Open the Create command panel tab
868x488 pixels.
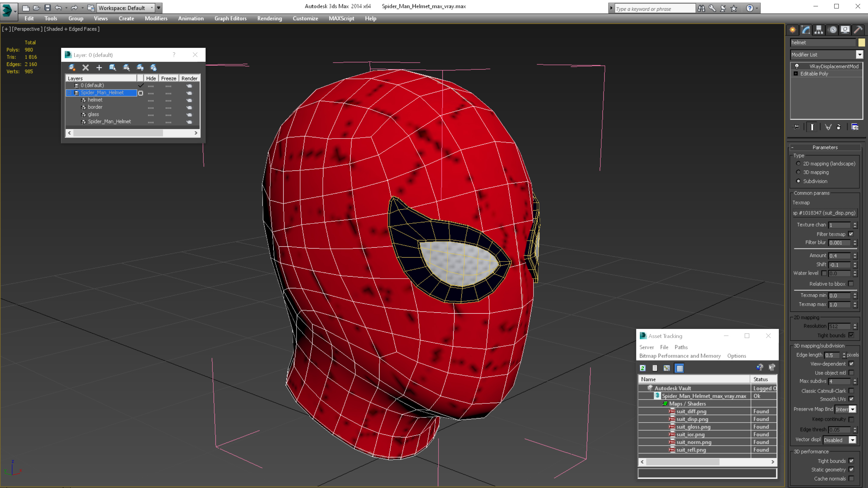(x=793, y=30)
